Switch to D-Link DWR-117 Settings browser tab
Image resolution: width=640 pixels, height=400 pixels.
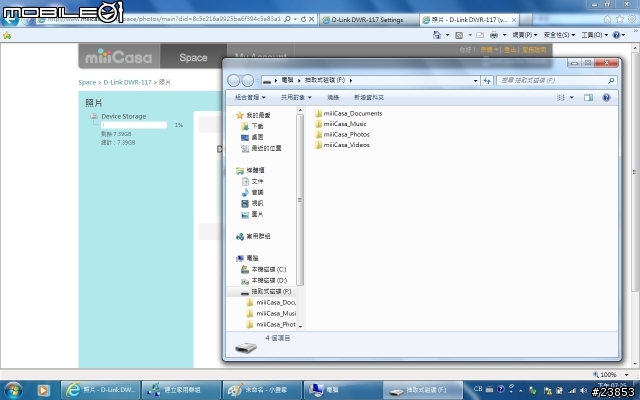367,20
